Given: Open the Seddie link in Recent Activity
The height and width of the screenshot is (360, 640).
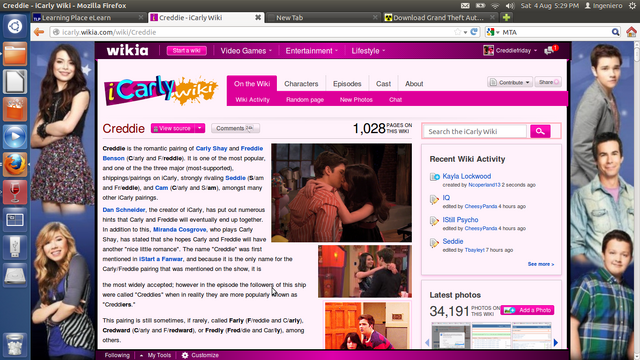Looking at the screenshot, I should (453, 241).
